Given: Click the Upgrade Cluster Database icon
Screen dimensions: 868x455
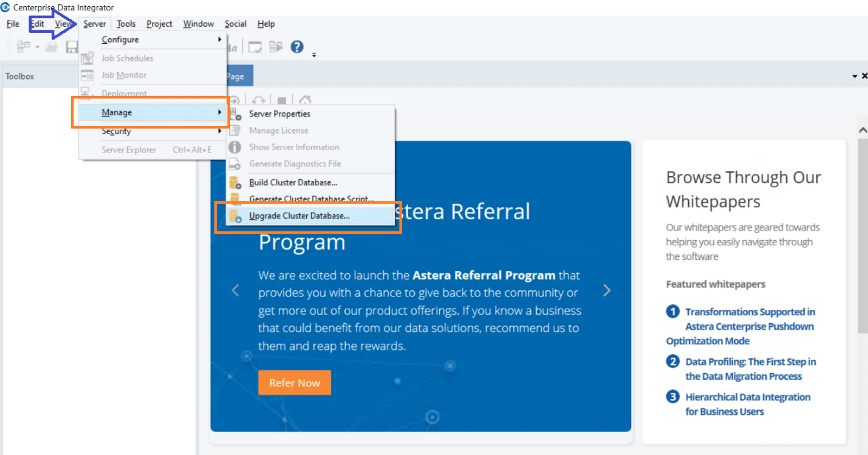Looking at the screenshot, I should (235, 216).
